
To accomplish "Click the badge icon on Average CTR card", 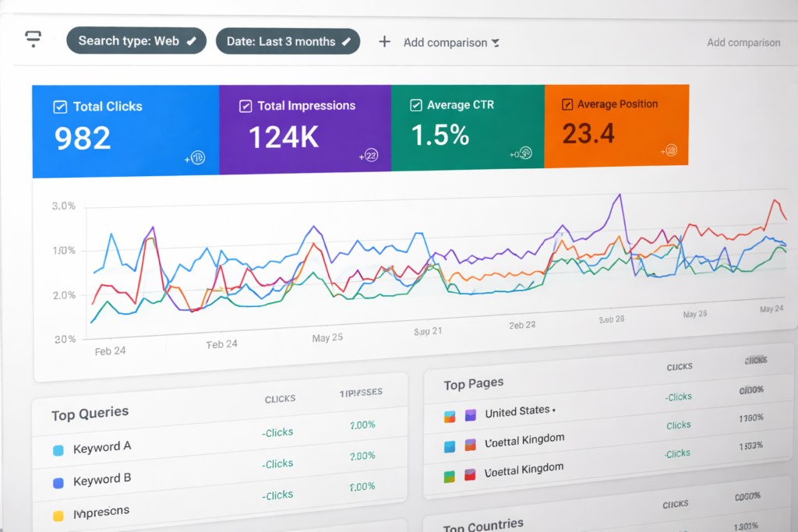I will [524, 153].
